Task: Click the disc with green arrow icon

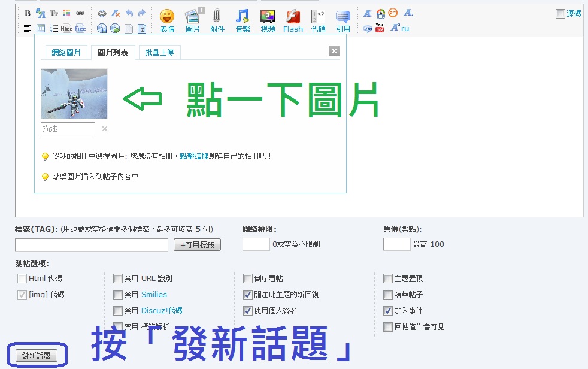Action: click(x=115, y=29)
